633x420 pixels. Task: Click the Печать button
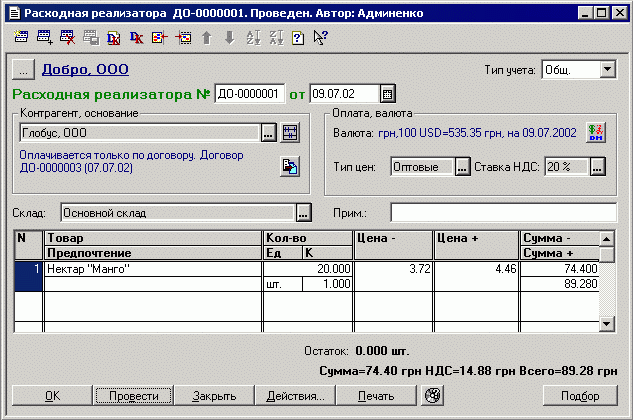tap(376, 395)
